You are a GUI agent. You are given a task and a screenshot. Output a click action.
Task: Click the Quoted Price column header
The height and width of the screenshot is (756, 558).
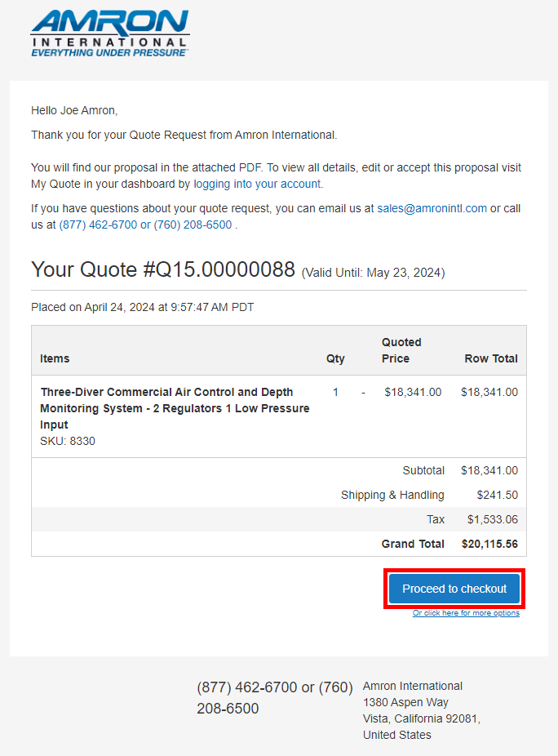(x=401, y=350)
